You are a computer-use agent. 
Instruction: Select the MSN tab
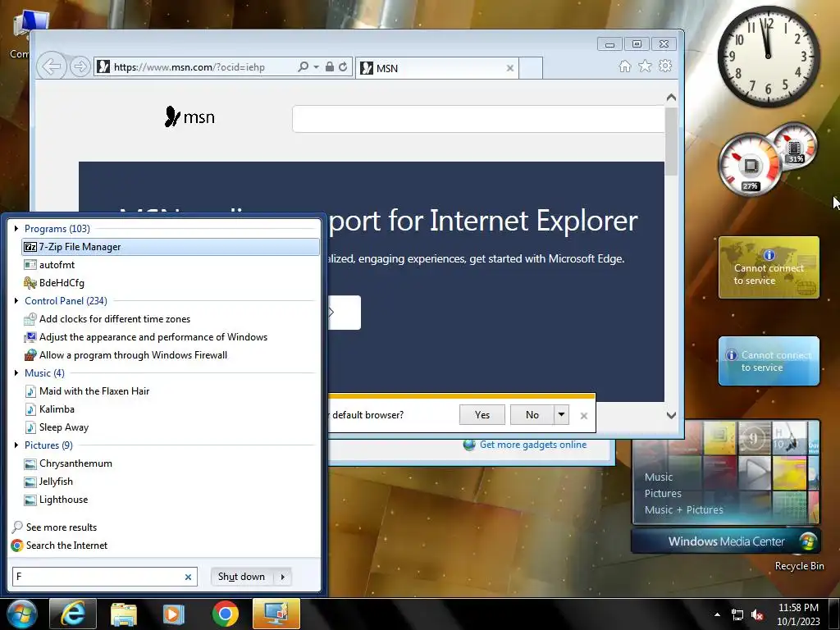point(437,68)
